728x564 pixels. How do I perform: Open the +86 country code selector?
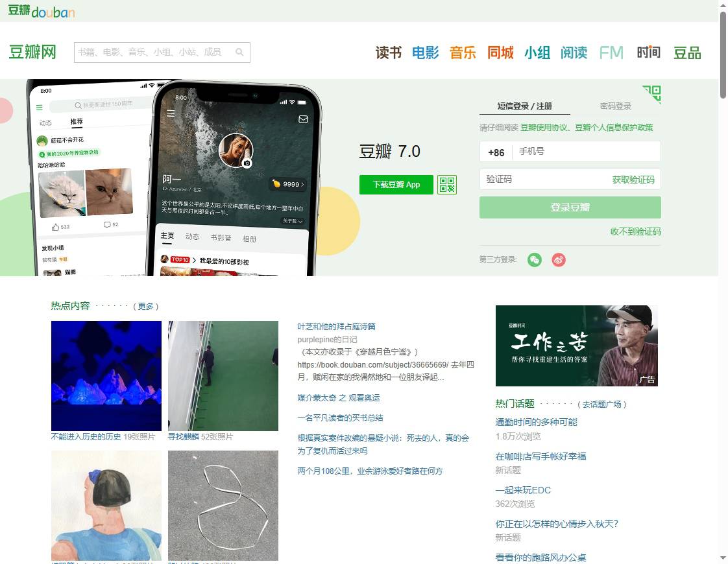coord(496,152)
